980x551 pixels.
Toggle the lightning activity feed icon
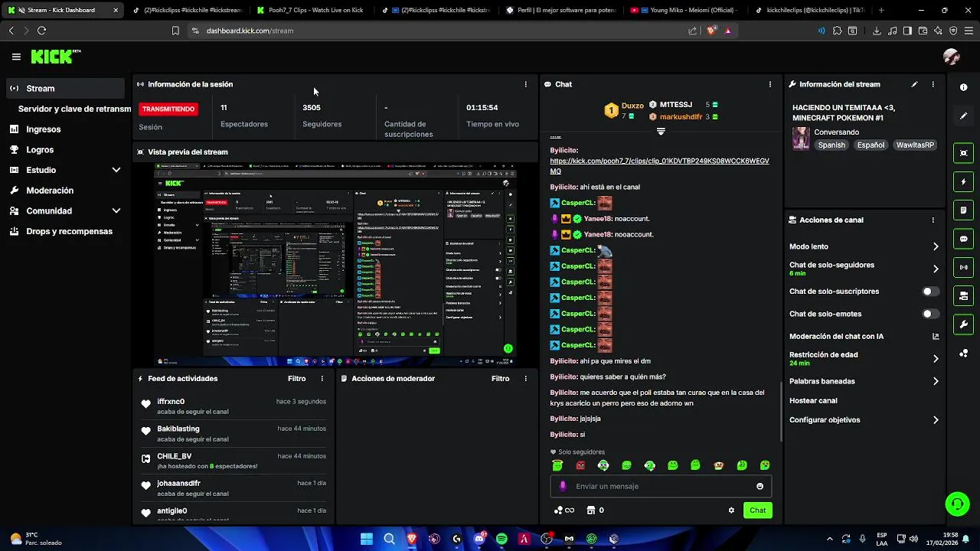point(963,182)
